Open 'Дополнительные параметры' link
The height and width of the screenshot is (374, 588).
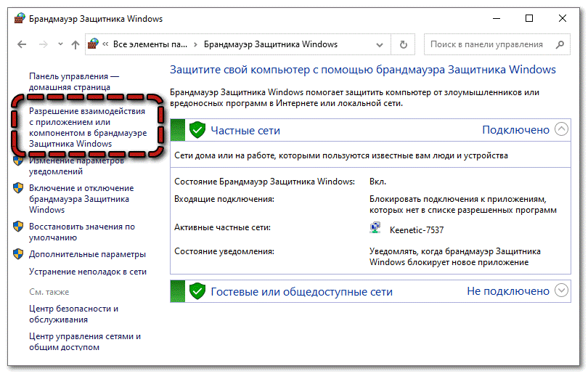(x=87, y=254)
